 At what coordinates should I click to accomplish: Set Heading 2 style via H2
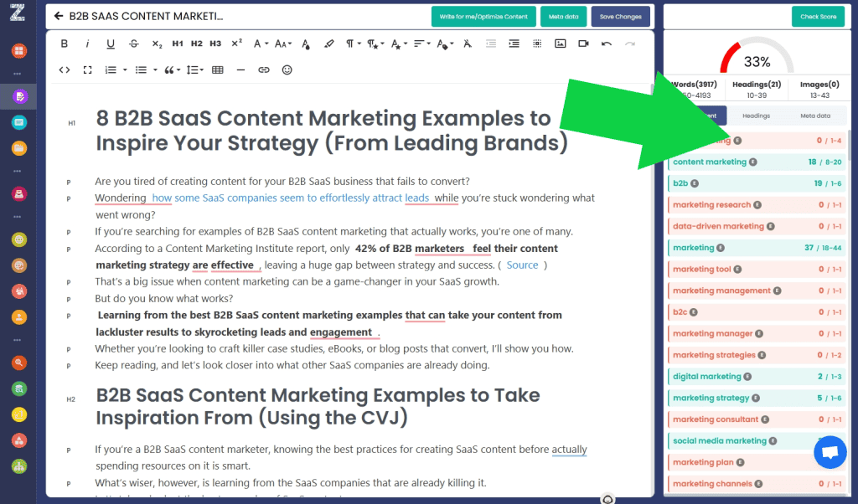[196, 44]
